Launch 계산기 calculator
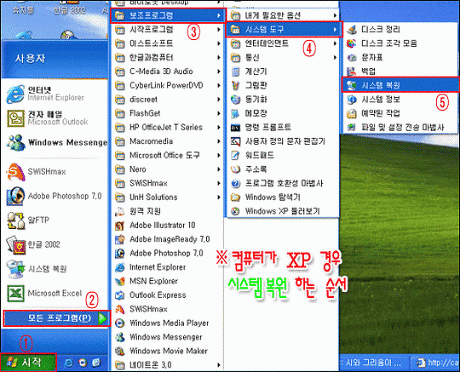 click(283, 71)
